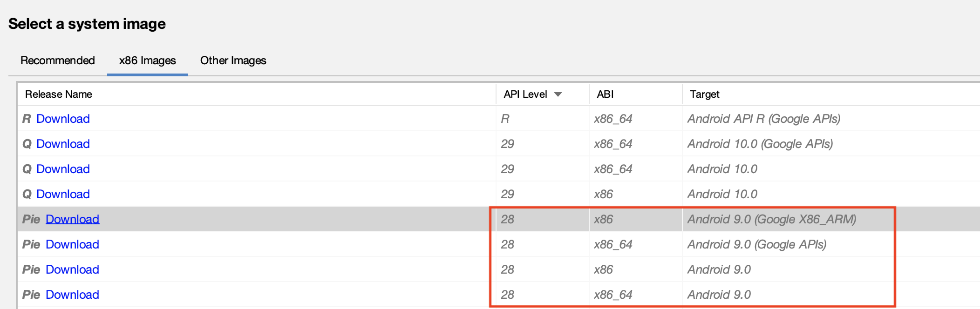The height and width of the screenshot is (309, 980).
Task: Download the last Pie x86_64 Android 9.0 image
Action: pyautogui.click(x=73, y=295)
